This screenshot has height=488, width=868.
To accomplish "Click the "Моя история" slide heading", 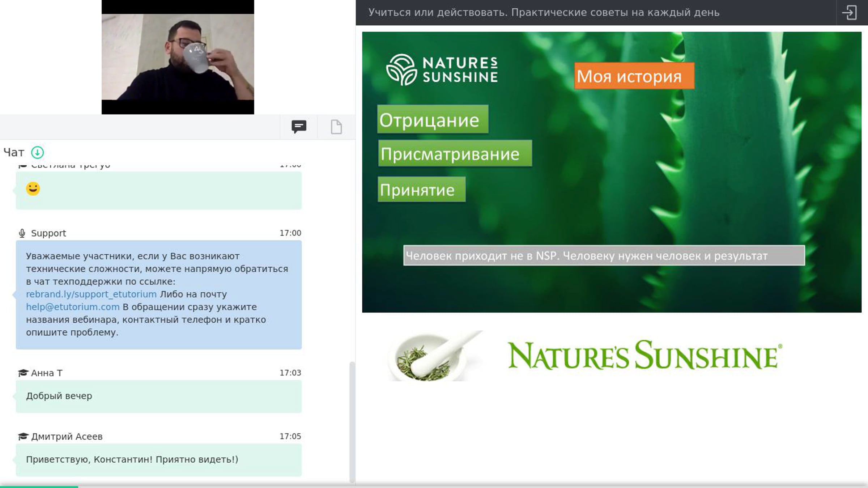I will click(634, 76).
